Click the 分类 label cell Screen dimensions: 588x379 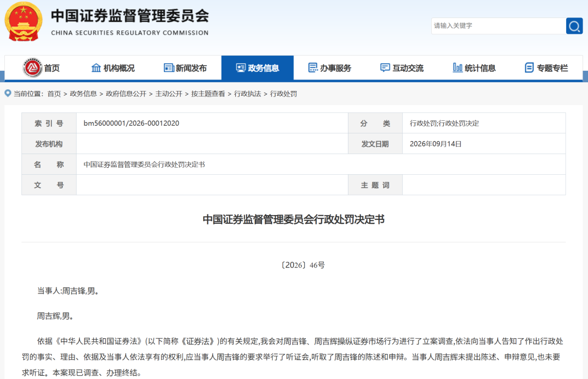[375, 123]
